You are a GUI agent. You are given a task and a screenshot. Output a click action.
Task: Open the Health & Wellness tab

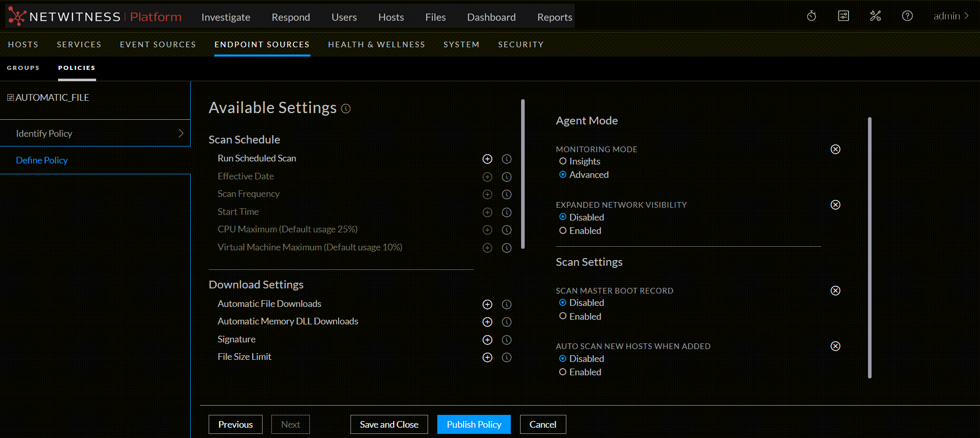pyautogui.click(x=376, y=45)
